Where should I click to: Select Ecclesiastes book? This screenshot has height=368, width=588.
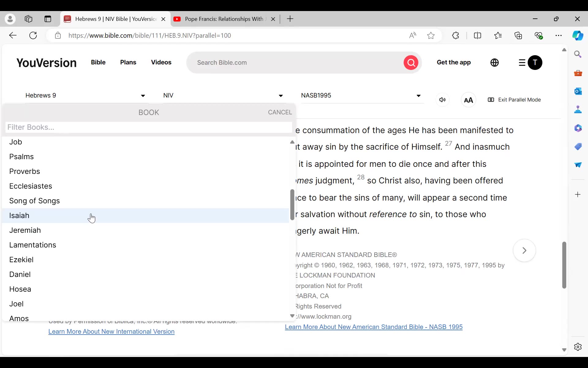145,186
